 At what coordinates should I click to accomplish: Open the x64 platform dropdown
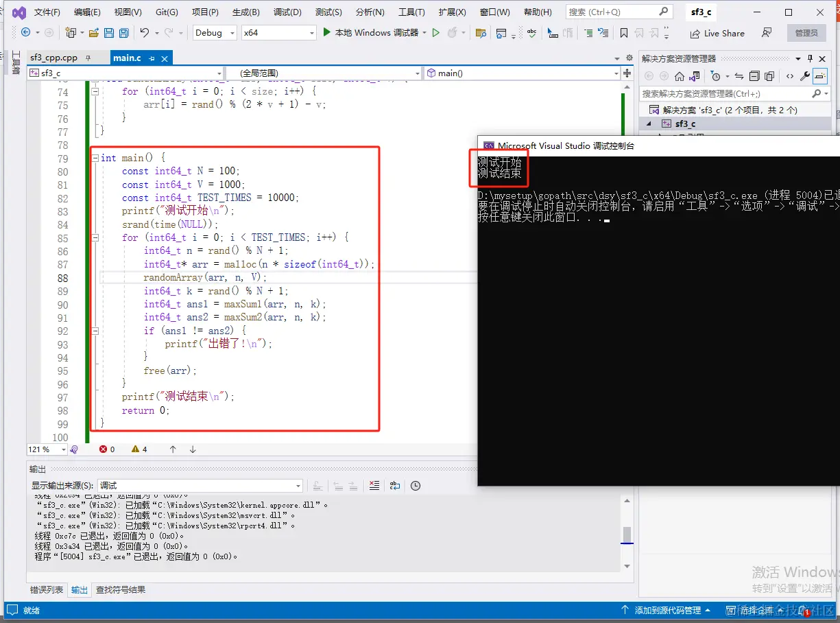tap(278, 33)
